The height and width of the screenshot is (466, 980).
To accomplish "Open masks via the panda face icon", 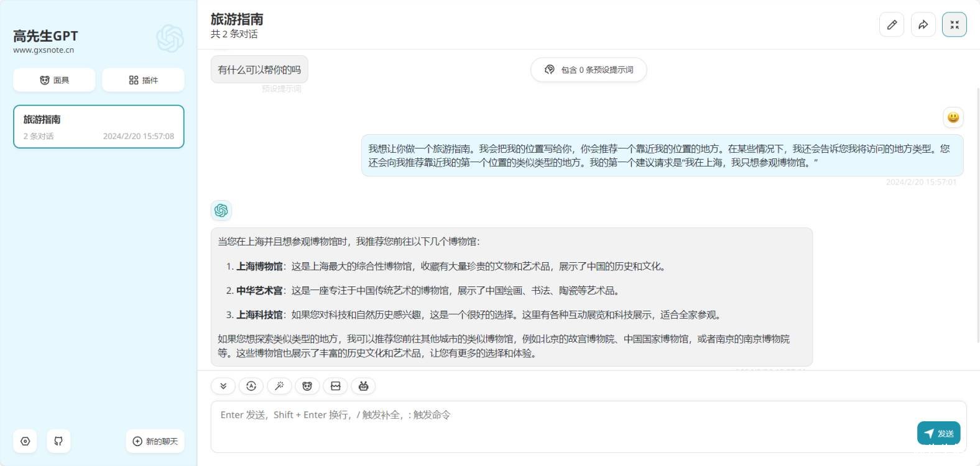I will pos(307,386).
